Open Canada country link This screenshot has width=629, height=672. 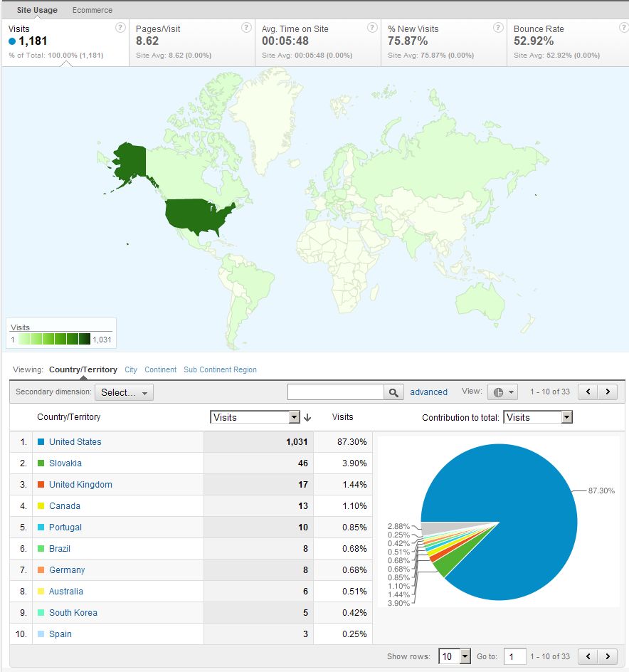pyautogui.click(x=64, y=506)
